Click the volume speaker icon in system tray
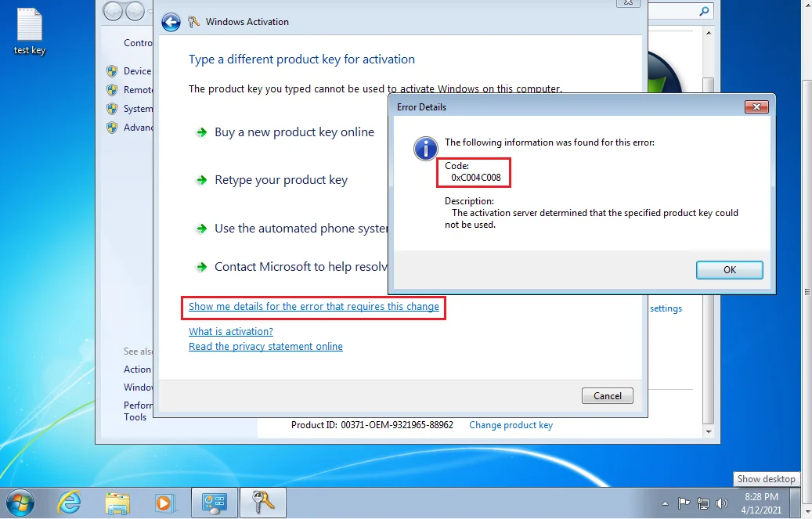Screen dimensions: 812x519 720,503
